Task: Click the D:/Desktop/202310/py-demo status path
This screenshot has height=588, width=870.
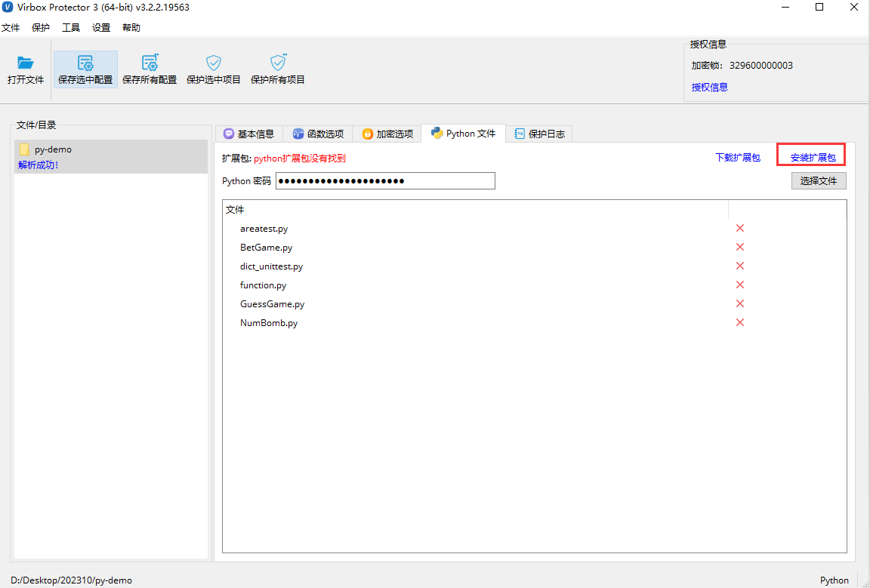Action: tap(71, 580)
